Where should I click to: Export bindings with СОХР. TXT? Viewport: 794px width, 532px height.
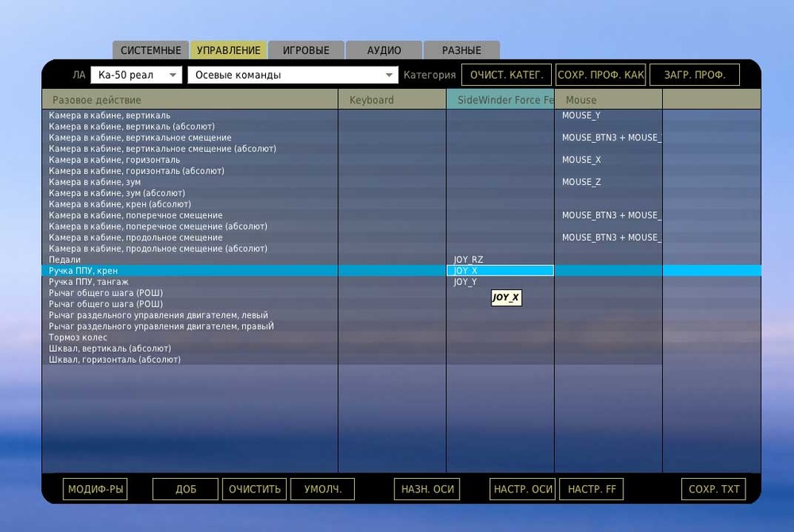coord(714,489)
